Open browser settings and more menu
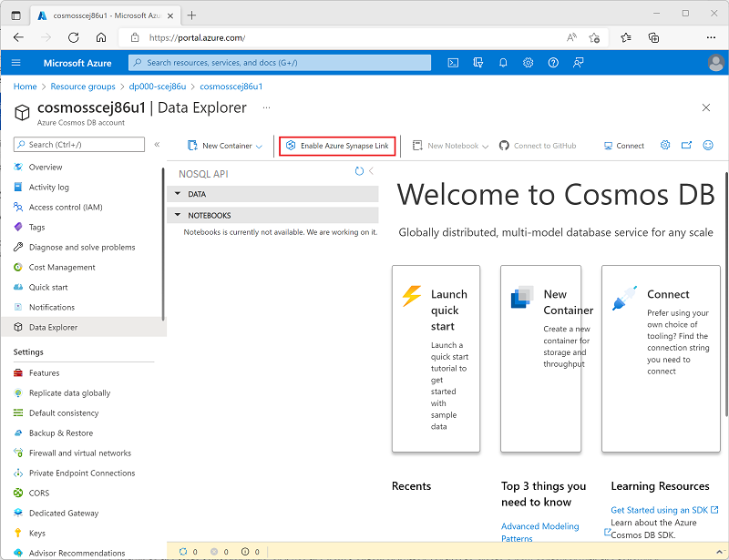The image size is (729, 560). point(711,37)
